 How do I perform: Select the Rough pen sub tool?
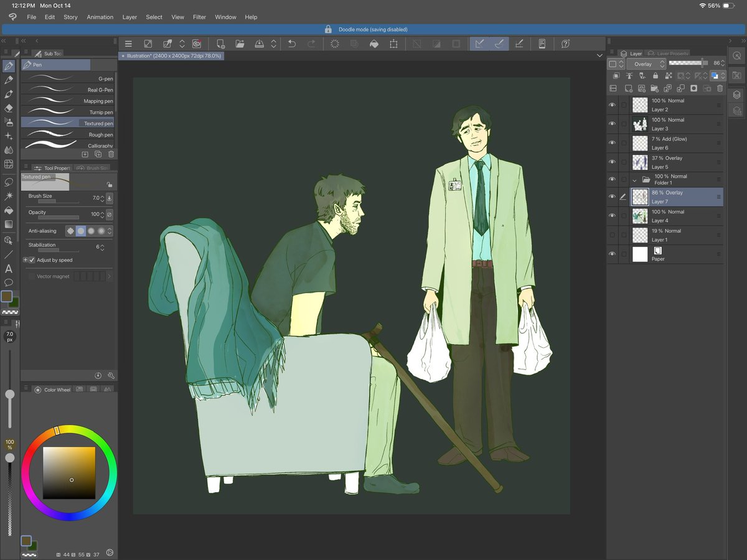click(68, 134)
